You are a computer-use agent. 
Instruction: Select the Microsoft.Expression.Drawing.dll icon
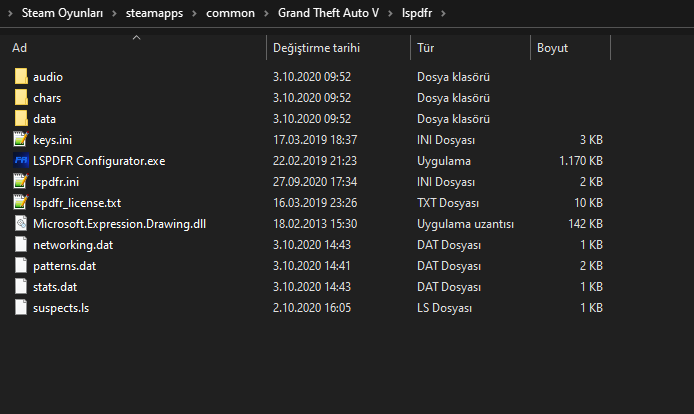(21, 224)
